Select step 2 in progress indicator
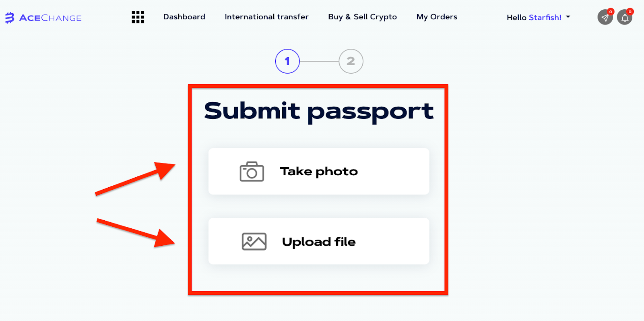 pyautogui.click(x=351, y=61)
